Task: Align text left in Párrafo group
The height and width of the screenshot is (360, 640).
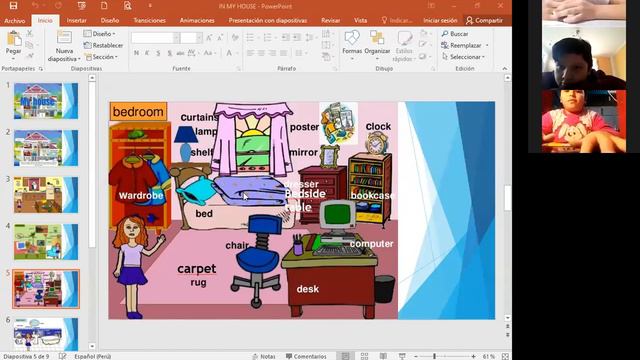Action: pyautogui.click(x=250, y=53)
